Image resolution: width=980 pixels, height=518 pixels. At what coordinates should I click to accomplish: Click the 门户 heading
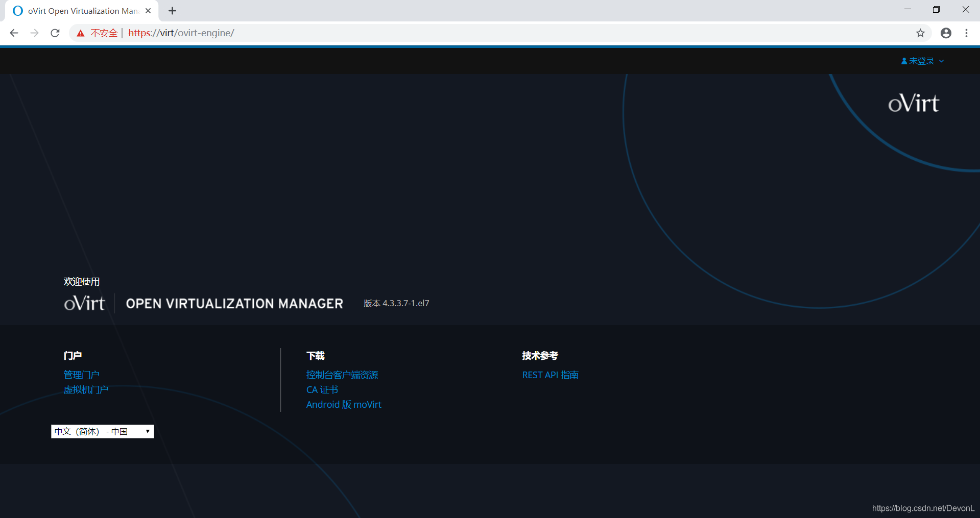coord(73,356)
